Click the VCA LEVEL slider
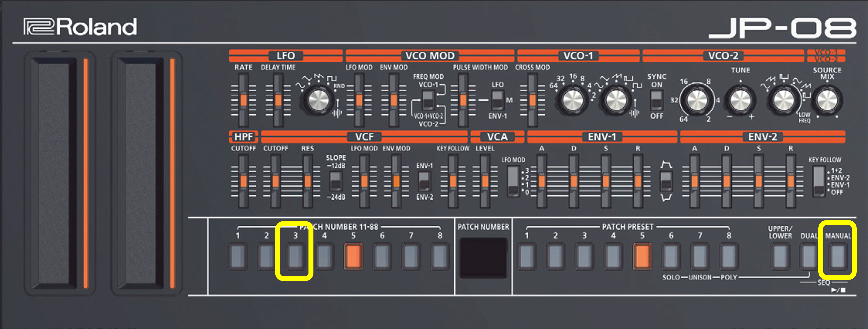The width and height of the screenshot is (868, 329). click(x=485, y=181)
